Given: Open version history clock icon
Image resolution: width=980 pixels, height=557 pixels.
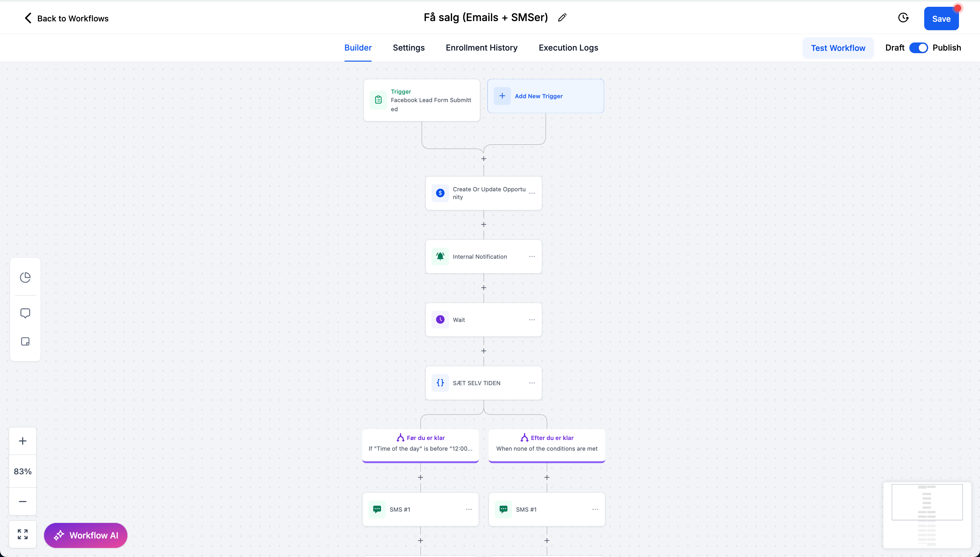Looking at the screenshot, I should [903, 18].
